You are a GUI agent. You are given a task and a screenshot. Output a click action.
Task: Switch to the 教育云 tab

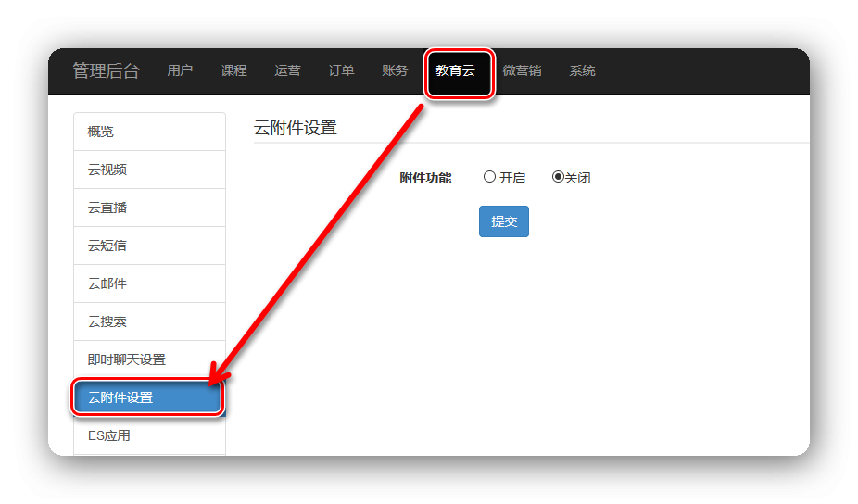coord(455,71)
